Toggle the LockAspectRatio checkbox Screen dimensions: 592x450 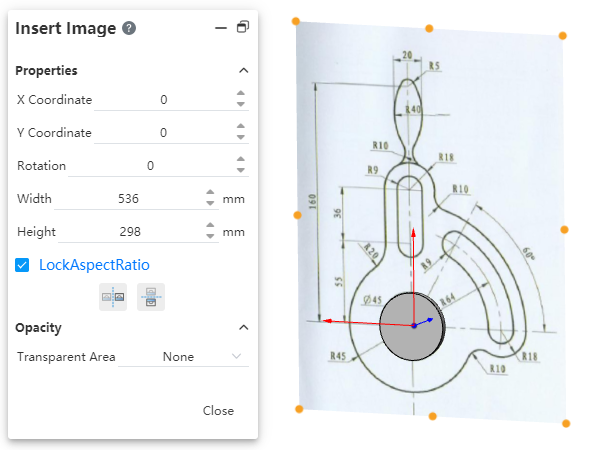pyautogui.click(x=22, y=265)
